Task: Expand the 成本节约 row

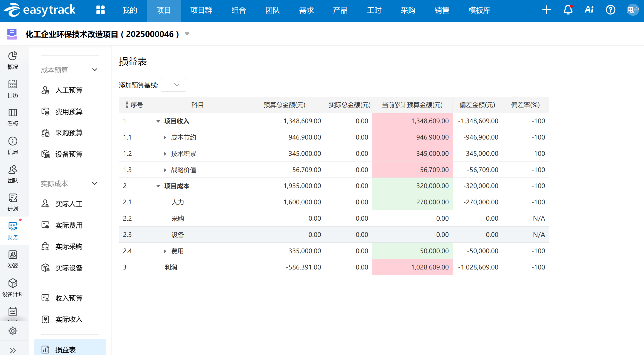Action: (x=165, y=137)
